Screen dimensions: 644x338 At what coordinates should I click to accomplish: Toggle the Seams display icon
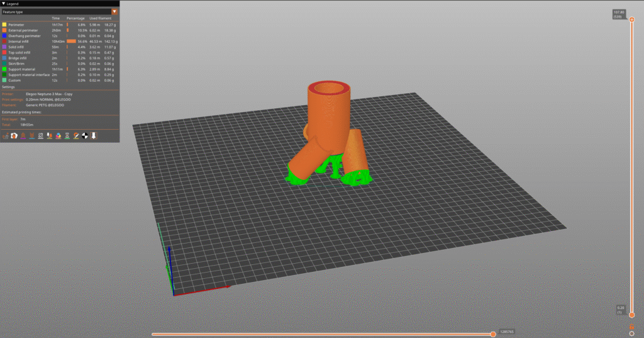pyautogui.click(x=41, y=135)
